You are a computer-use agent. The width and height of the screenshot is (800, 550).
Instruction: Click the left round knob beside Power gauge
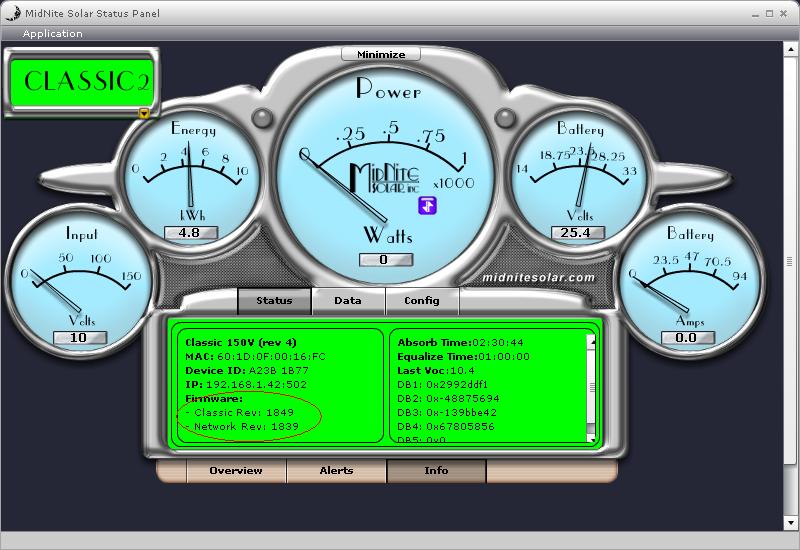(x=263, y=118)
